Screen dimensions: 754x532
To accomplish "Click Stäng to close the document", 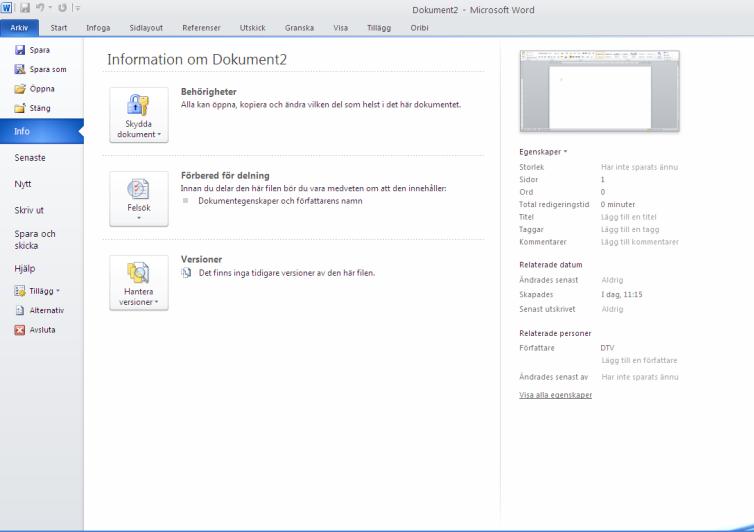I will point(33,108).
